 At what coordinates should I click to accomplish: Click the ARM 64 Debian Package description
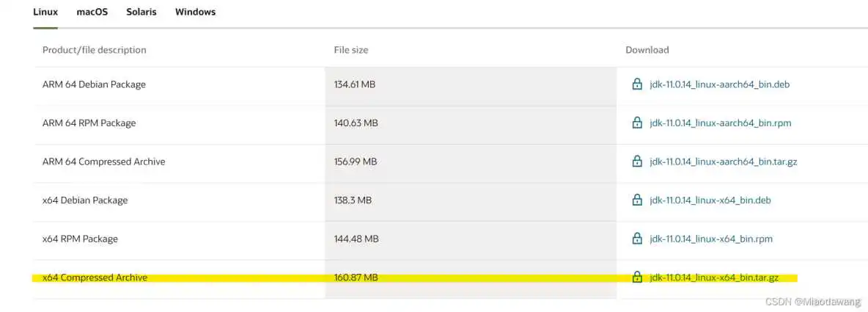tap(94, 84)
